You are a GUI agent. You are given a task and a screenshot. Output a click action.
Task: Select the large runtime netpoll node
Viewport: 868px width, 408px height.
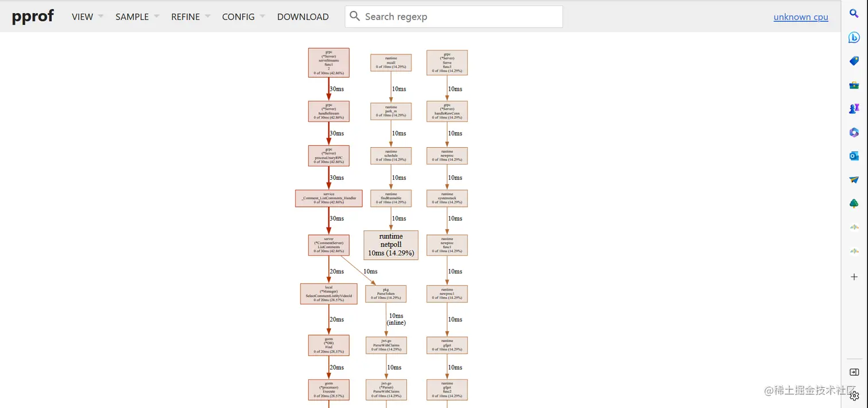[391, 245]
